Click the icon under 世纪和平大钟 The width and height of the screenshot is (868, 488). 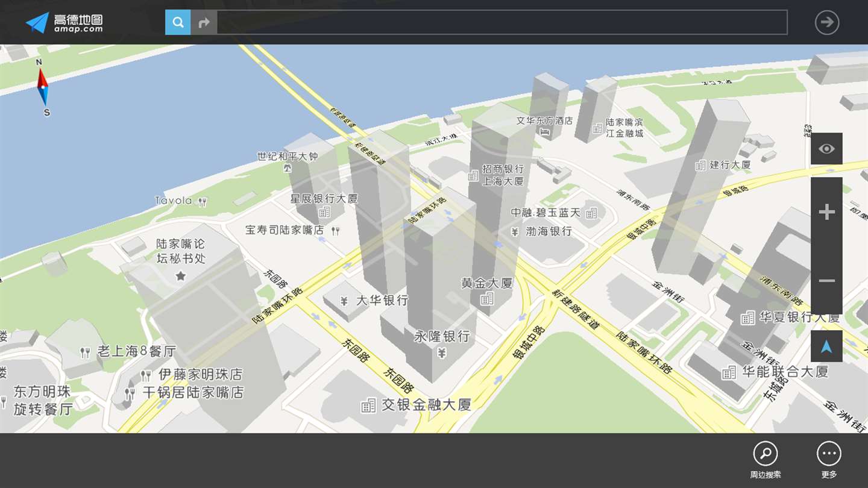click(288, 168)
